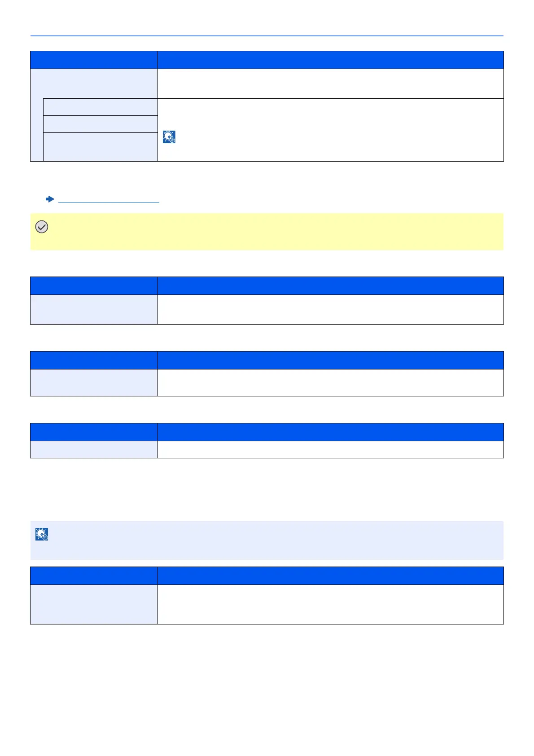Click the blue header row of the first table

267,60
